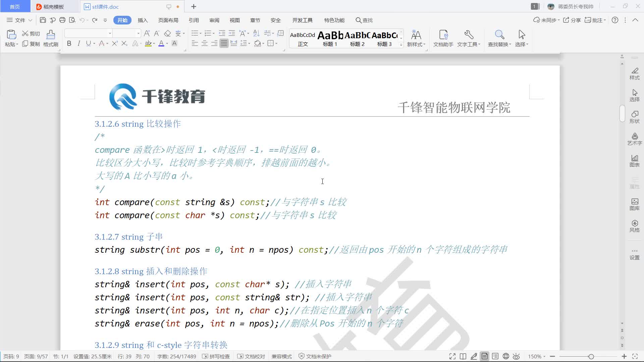Click the Sort (A-Z) icon

[x=257, y=33]
